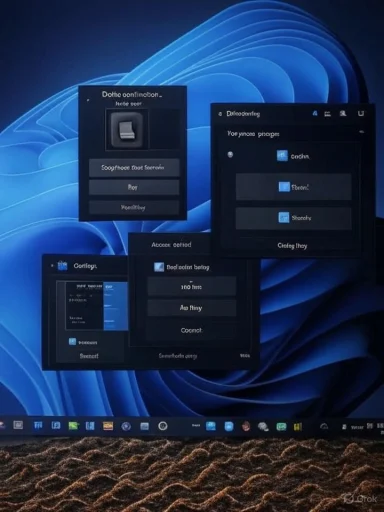Click the list-lines icon in the right window header
Viewport: 384px width, 512px height.
click(328, 114)
